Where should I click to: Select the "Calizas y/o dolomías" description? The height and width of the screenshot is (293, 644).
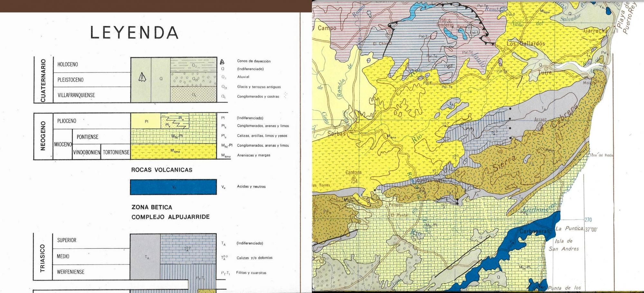[254, 258]
